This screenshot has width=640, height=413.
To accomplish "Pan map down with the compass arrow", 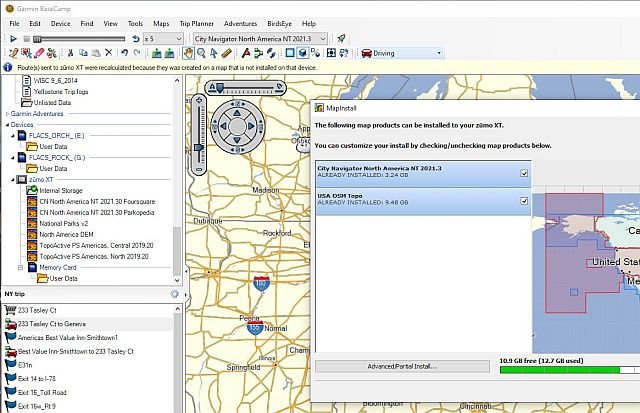I will click(237, 140).
